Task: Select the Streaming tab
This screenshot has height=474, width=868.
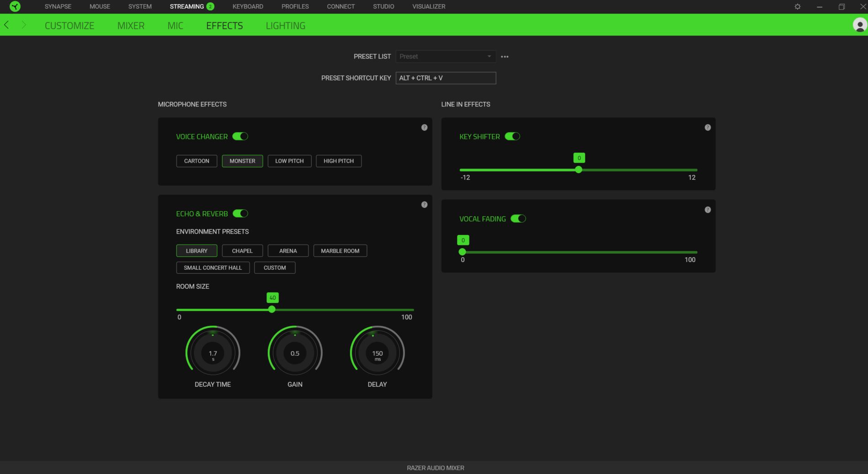Action: [x=186, y=6]
